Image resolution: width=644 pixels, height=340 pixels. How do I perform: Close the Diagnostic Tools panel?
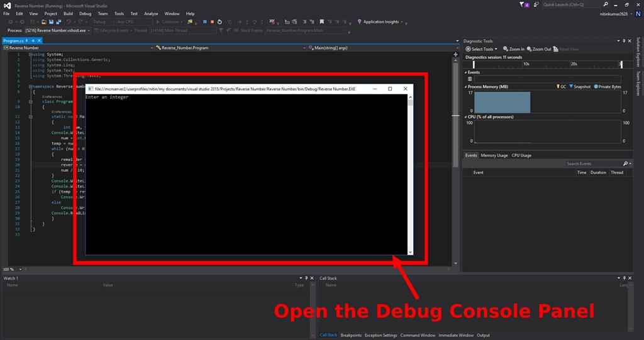pos(630,41)
